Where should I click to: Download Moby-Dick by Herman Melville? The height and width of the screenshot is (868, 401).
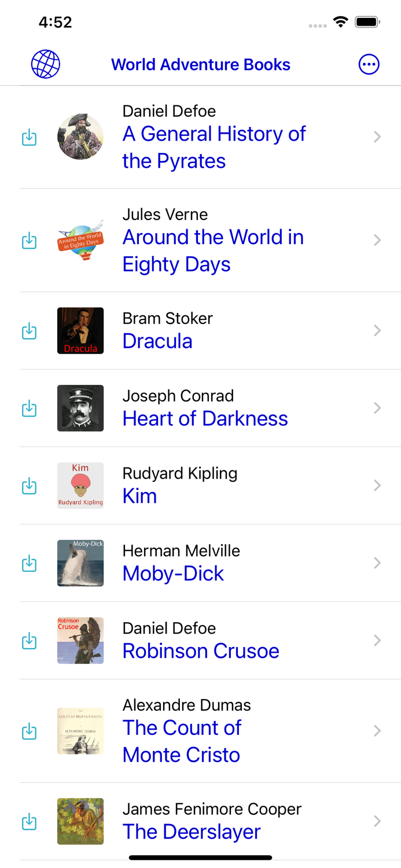point(29,564)
